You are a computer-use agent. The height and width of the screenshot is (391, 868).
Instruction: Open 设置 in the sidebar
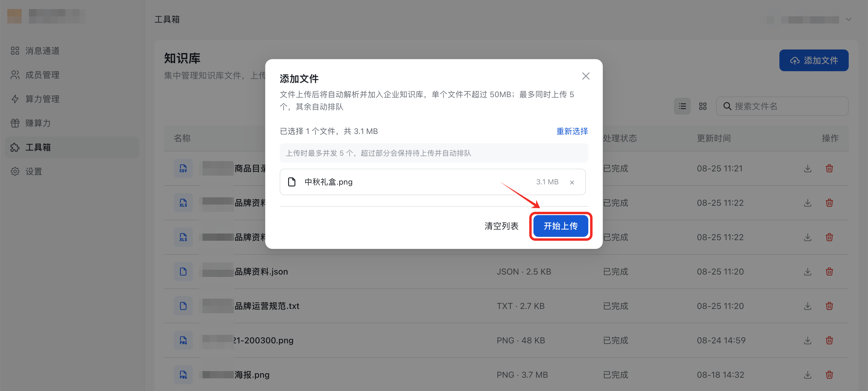(x=72, y=171)
